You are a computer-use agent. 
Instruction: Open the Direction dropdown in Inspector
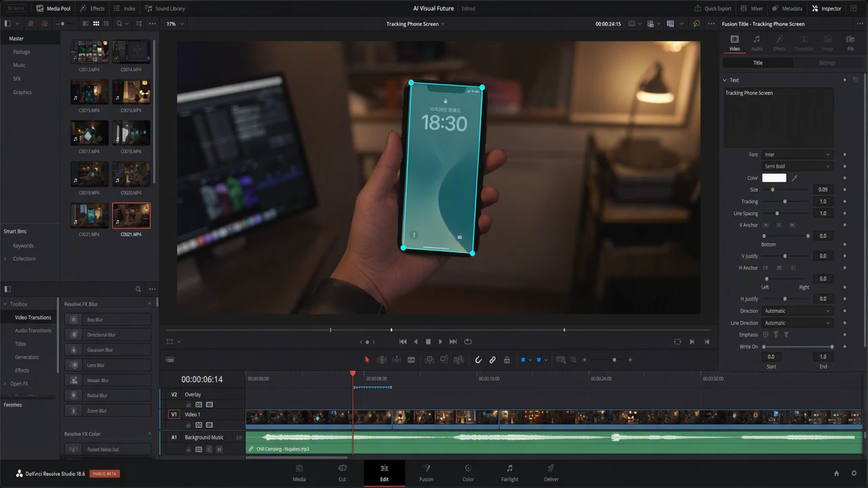coord(797,311)
